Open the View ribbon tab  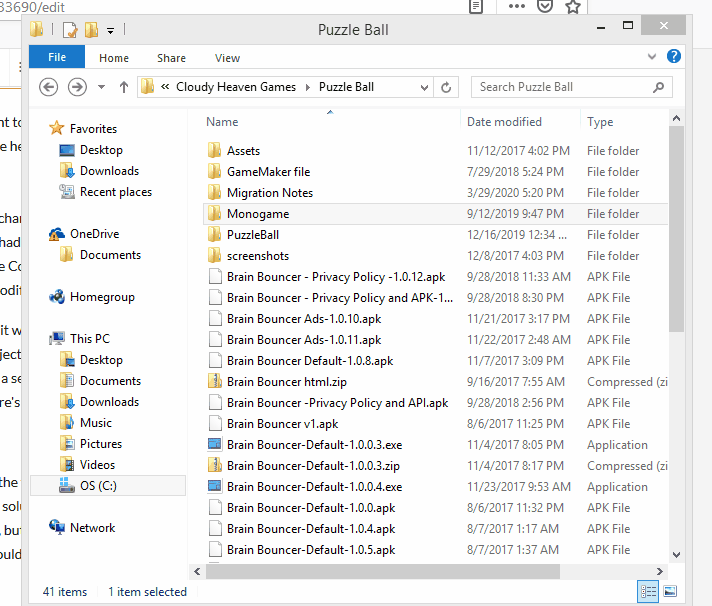227,58
